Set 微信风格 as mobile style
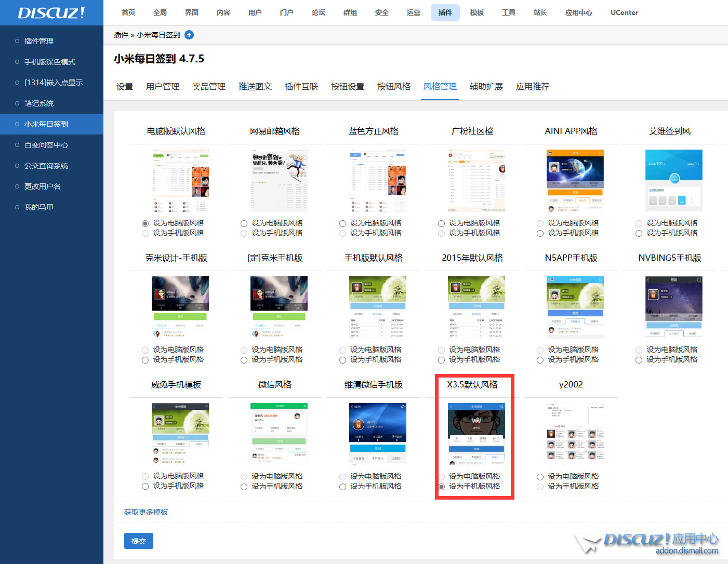This screenshot has width=728, height=564. coord(244,487)
